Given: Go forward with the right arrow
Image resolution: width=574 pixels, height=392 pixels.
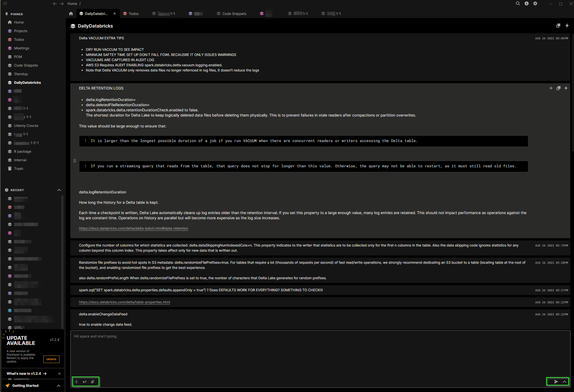Looking at the screenshot, I should point(62,4).
